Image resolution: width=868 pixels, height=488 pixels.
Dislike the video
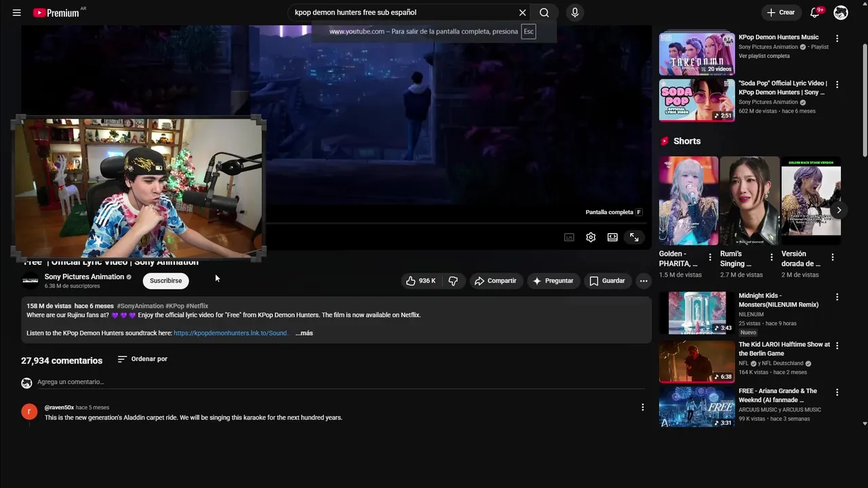(453, 281)
